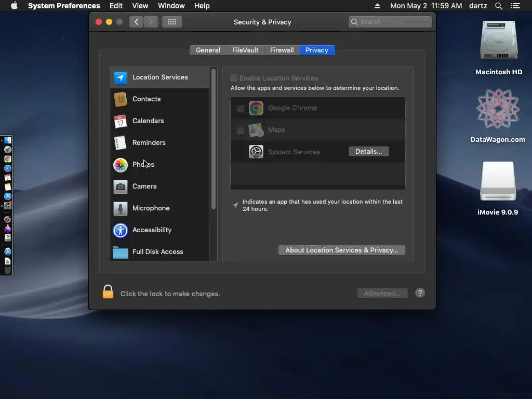Select Accessibility in the privacy list

click(x=160, y=230)
